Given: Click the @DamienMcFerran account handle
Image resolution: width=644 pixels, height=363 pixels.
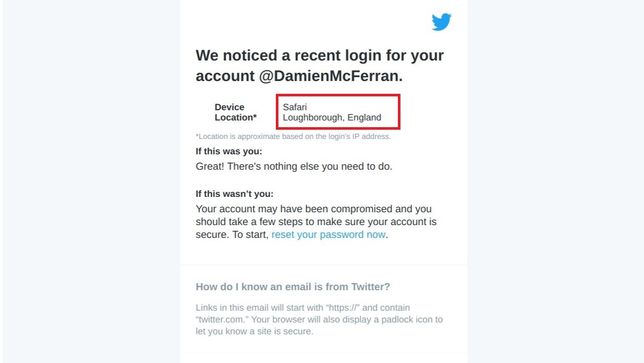Looking at the screenshot, I should pos(330,76).
